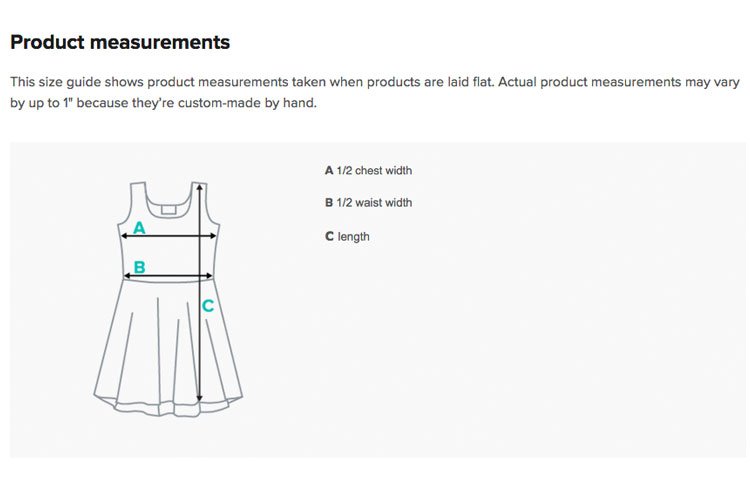Click the bold A in the legend
Image resolution: width=750 pixels, height=500 pixels.
329,170
